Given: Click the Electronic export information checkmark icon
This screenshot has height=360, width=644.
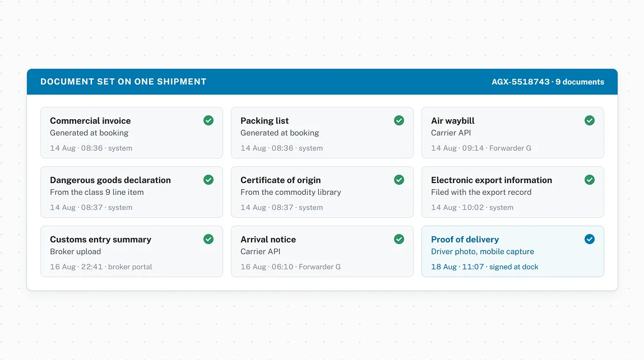Looking at the screenshot, I should [x=590, y=180].
